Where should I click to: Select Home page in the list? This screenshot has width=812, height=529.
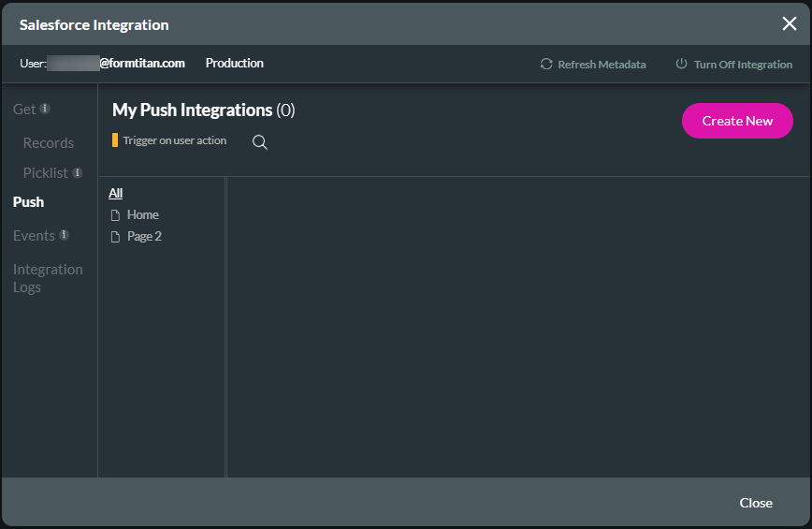point(143,214)
